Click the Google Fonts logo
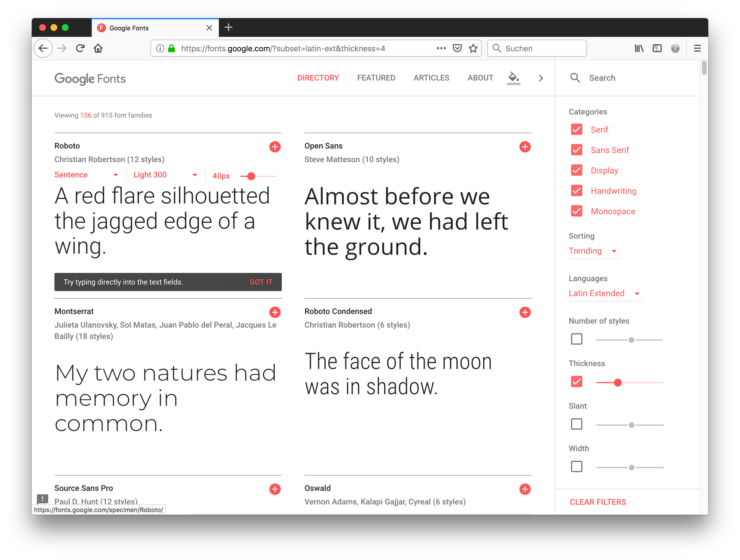The height and width of the screenshot is (560, 740). tap(90, 79)
